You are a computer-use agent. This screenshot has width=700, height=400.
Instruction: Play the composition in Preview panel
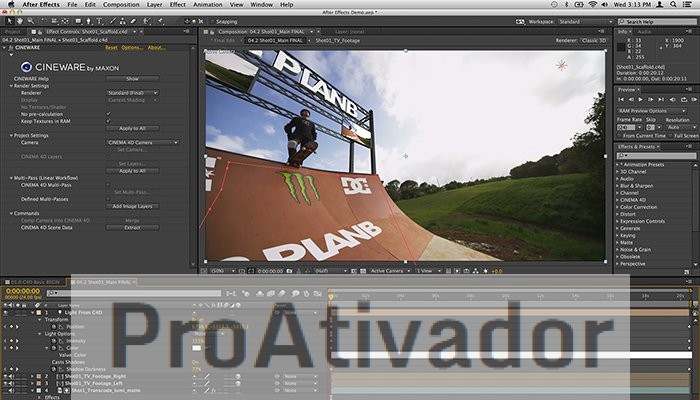coord(641,100)
